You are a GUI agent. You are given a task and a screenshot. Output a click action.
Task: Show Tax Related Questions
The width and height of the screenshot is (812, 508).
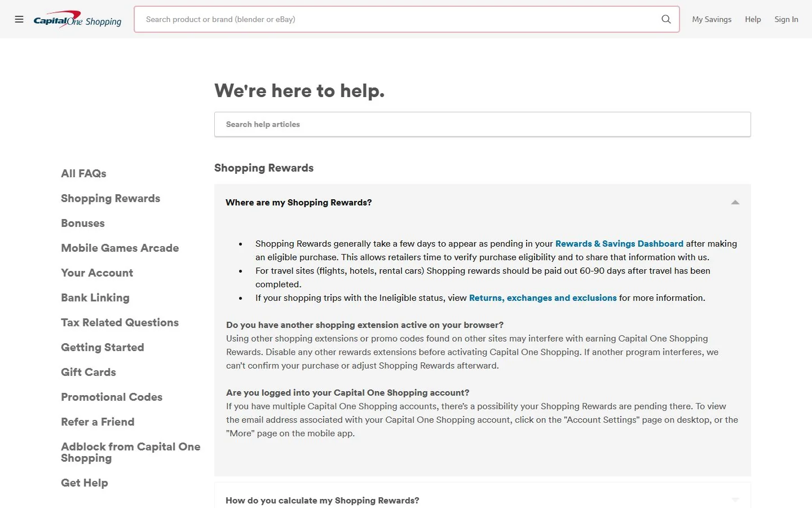[120, 322]
